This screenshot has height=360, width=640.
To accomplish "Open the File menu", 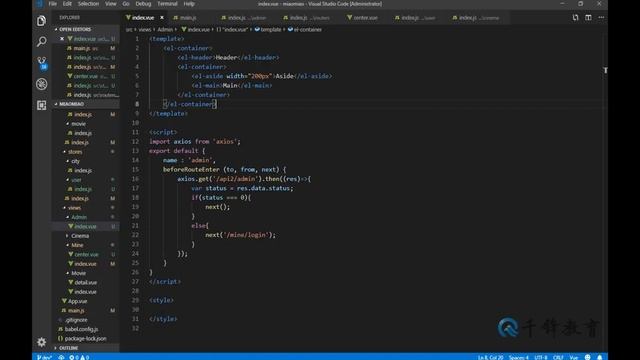I will point(53,4).
